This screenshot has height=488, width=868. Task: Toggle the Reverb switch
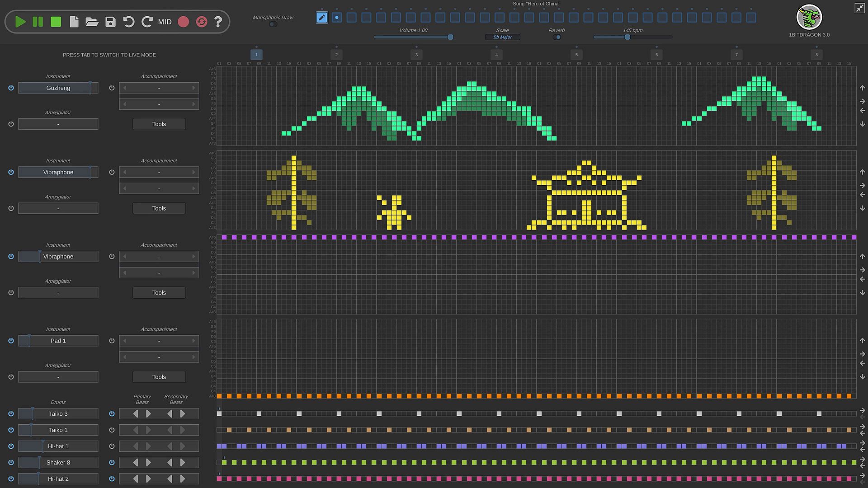557,37
